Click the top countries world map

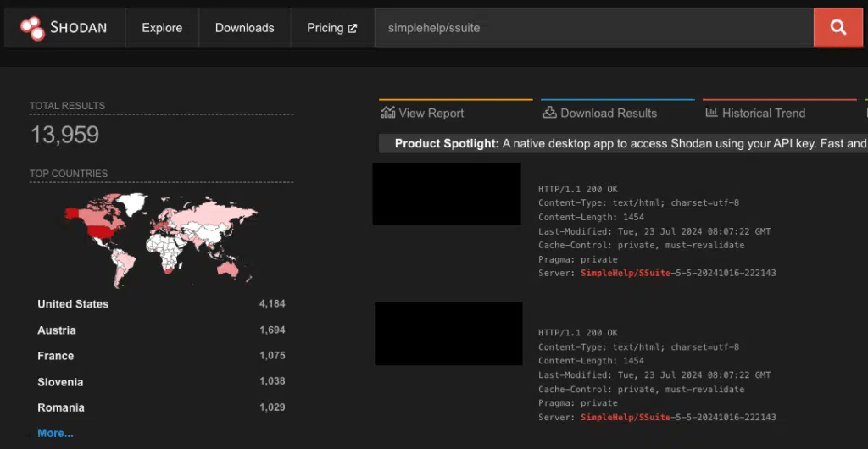(x=161, y=240)
